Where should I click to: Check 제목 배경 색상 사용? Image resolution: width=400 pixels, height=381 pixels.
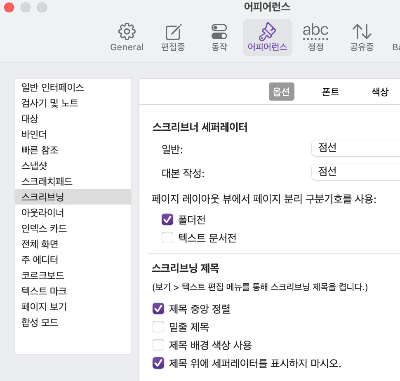tap(158, 345)
